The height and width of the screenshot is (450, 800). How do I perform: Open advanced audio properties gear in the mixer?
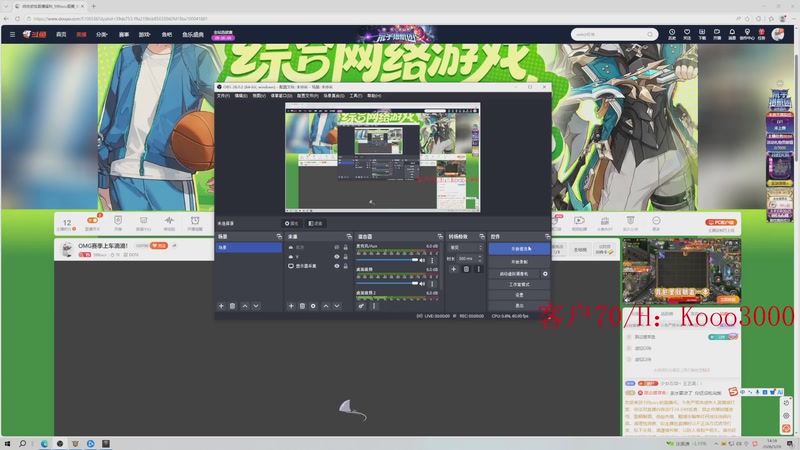pyautogui.click(x=361, y=306)
